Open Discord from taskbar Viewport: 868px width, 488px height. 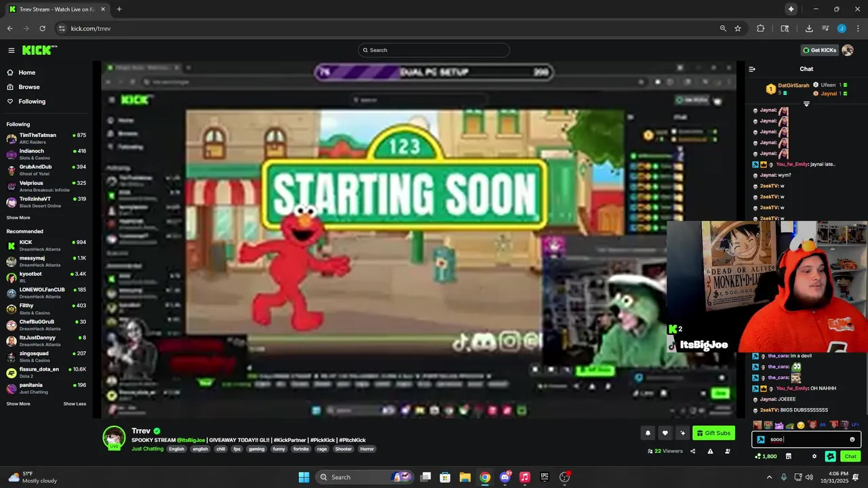click(505, 477)
